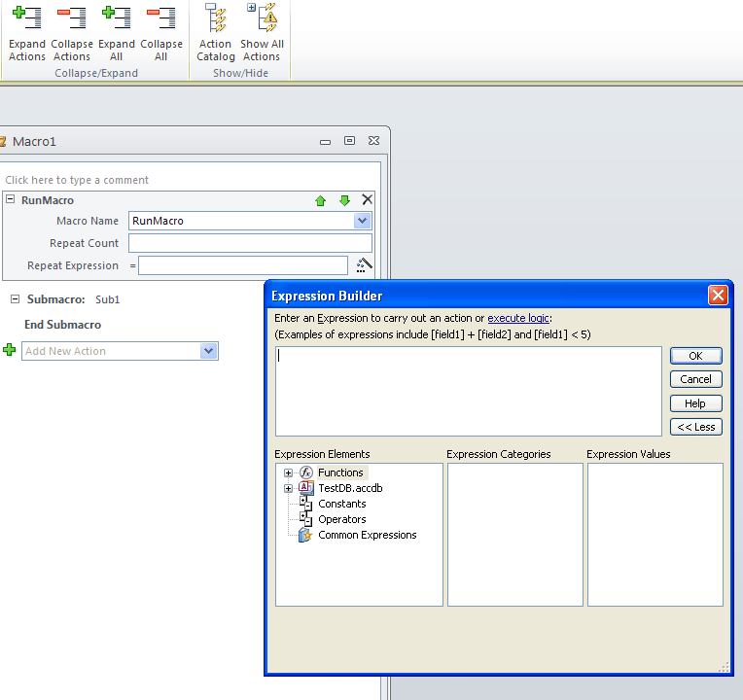Collapse the RunMacro action block

point(11,200)
